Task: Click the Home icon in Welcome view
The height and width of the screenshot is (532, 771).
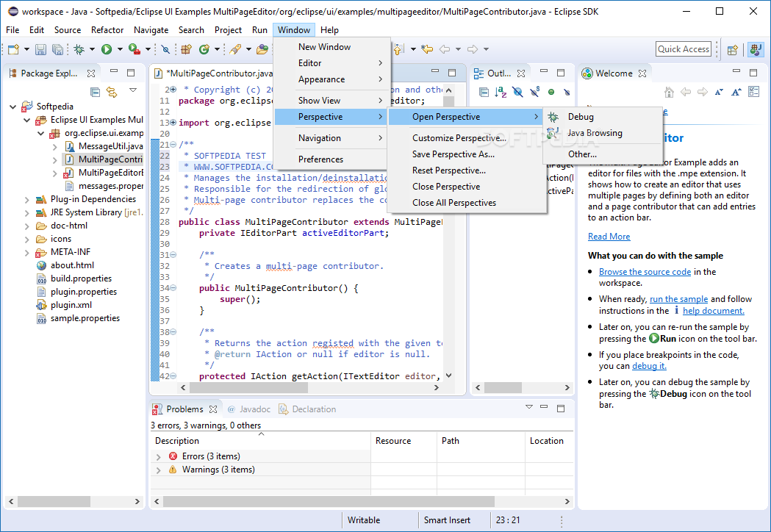Action: tap(669, 92)
